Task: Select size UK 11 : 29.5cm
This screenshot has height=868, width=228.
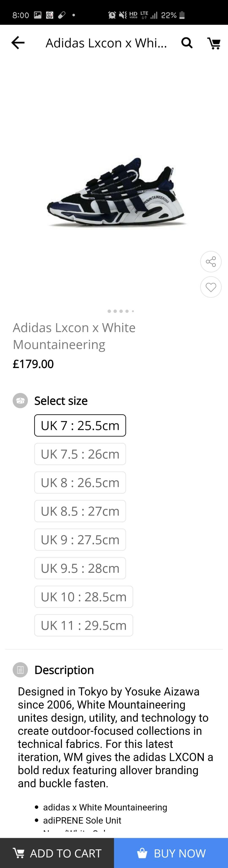Action: [83, 625]
